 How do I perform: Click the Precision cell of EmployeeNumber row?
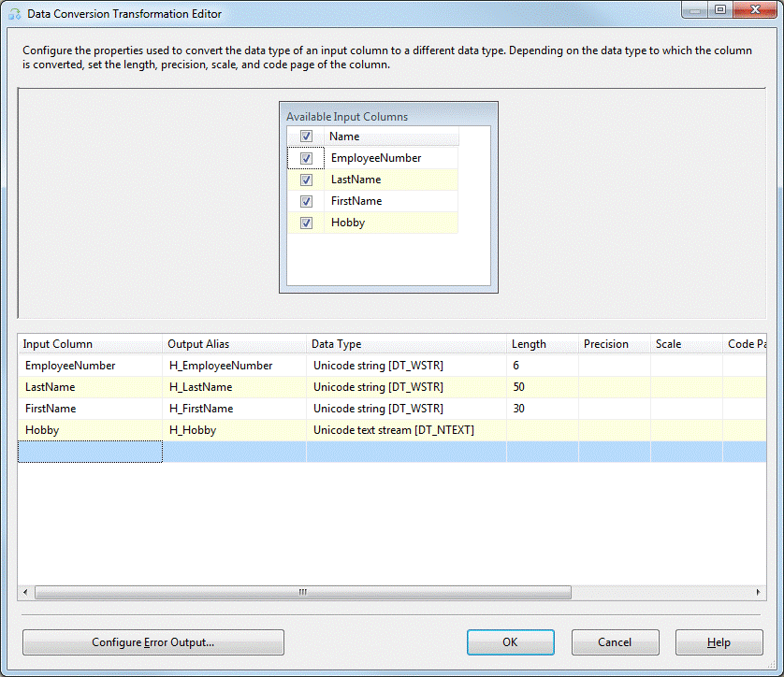click(615, 366)
